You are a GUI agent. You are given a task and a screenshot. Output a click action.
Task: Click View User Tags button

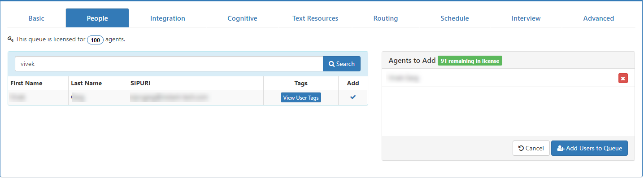coord(301,97)
